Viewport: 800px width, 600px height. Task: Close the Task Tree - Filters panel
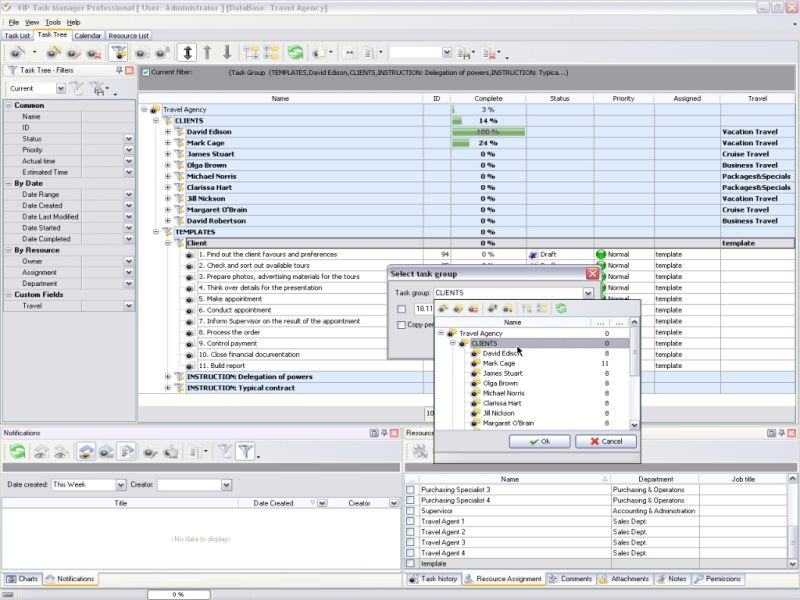pyautogui.click(x=129, y=70)
